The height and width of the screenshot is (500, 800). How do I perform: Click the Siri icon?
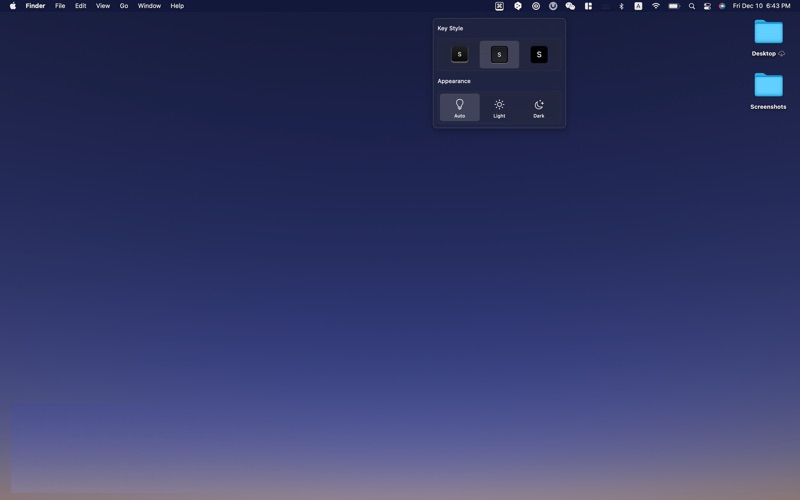[722, 6]
